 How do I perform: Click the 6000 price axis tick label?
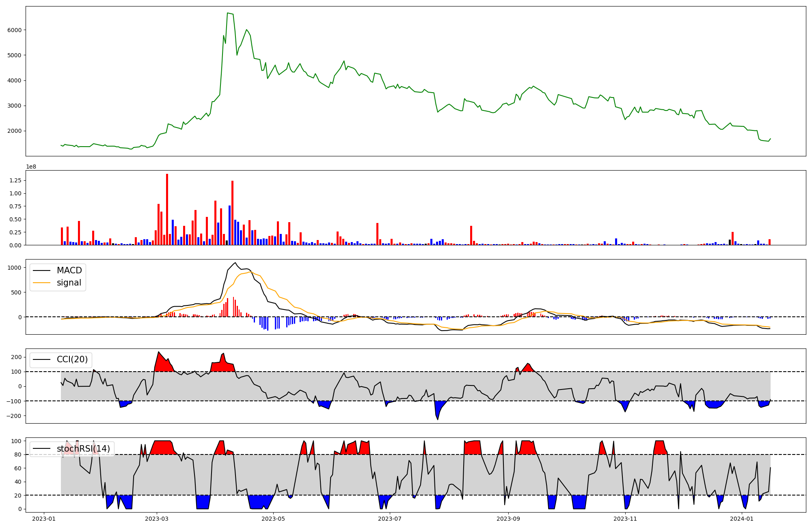click(15, 30)
